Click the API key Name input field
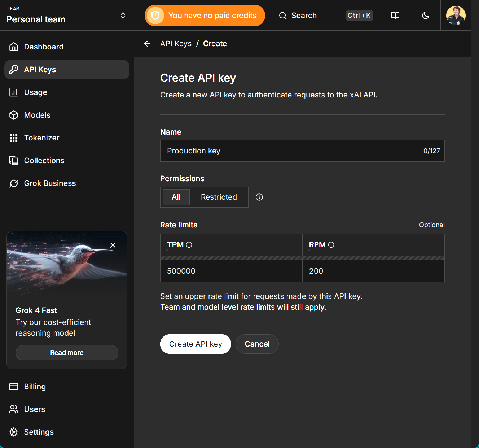 [x=292, y=151]
